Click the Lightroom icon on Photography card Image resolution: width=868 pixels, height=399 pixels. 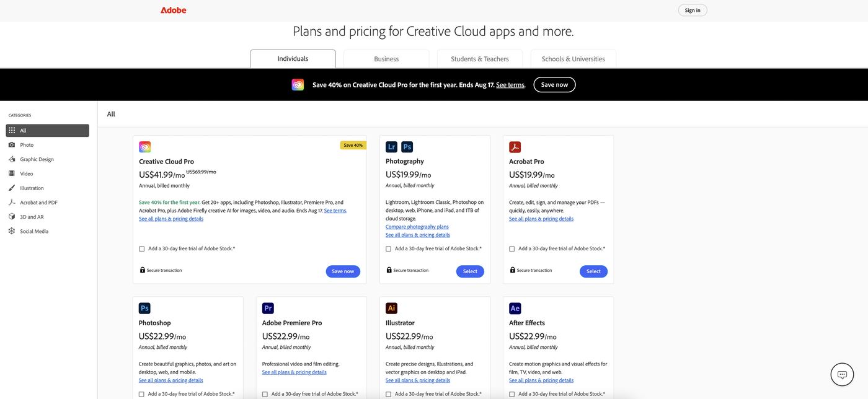pyautogui.click(x=391, y=147)
